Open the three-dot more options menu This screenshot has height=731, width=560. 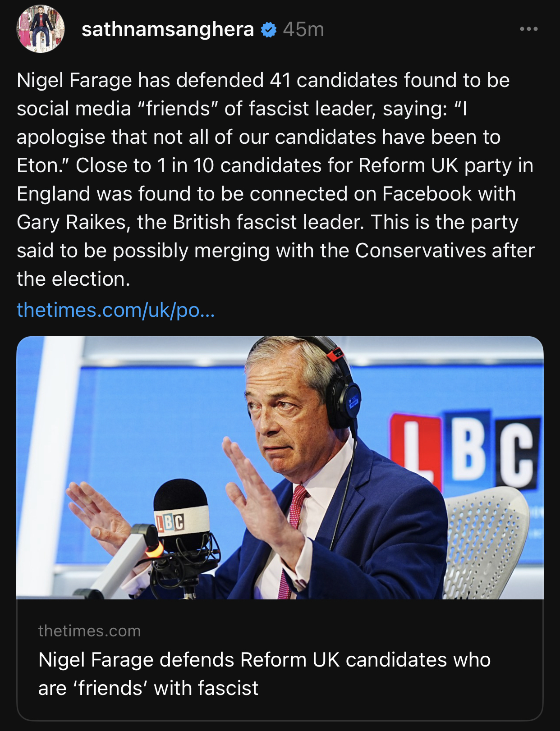pos(528,29)
